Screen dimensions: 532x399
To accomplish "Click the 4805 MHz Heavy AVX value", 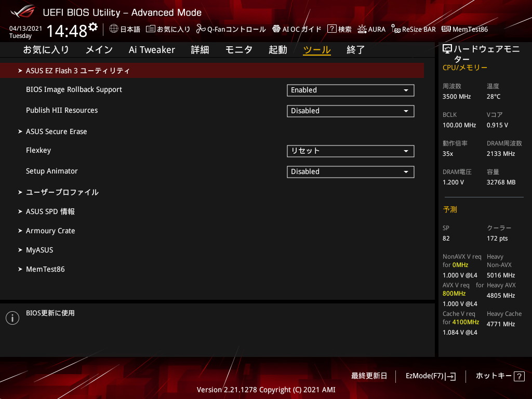I will (501, 296).
